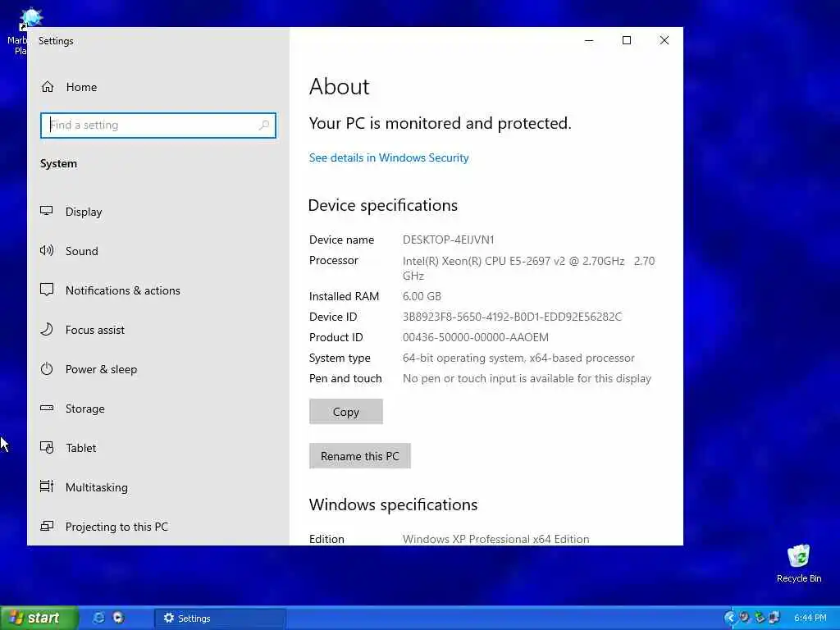This screenshot has width=840, height=630.
Task: Click Device ID value 3B8923F8-5650-4192
Action: tap(512, 317)
